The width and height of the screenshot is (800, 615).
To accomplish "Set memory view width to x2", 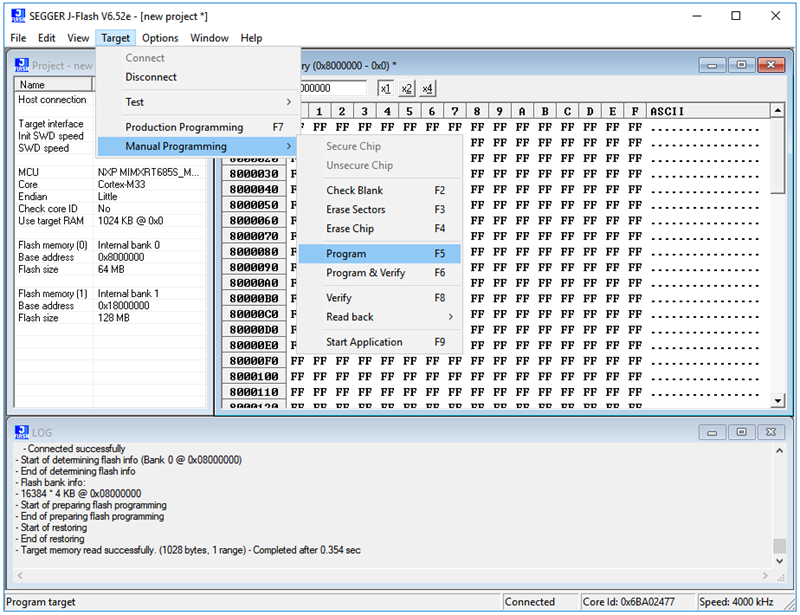I will [407, 88].
